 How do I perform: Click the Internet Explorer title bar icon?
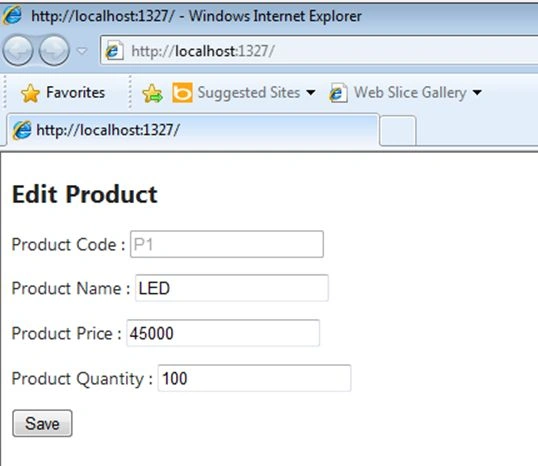click(x=12, y=15)
